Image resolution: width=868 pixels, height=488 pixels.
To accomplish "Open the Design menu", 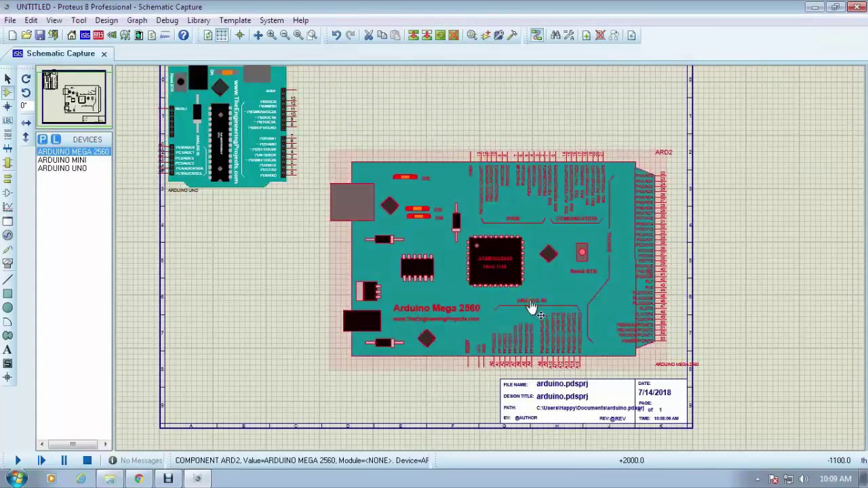I will 106,20.
